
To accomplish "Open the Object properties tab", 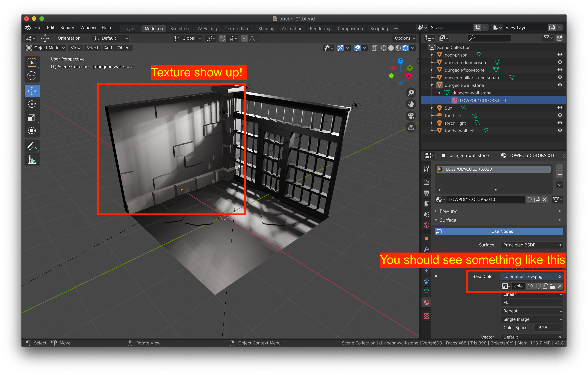I will click(426, 238).
